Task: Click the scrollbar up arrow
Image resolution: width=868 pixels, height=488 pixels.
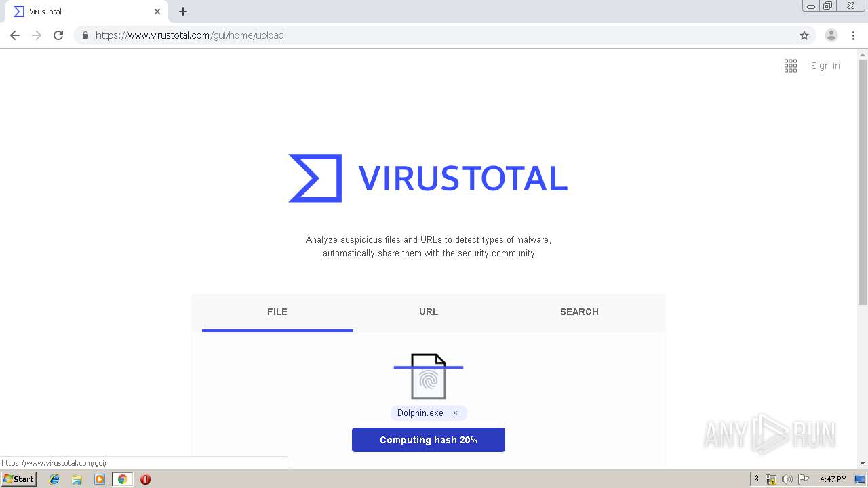Action: (x=863, y=54)
